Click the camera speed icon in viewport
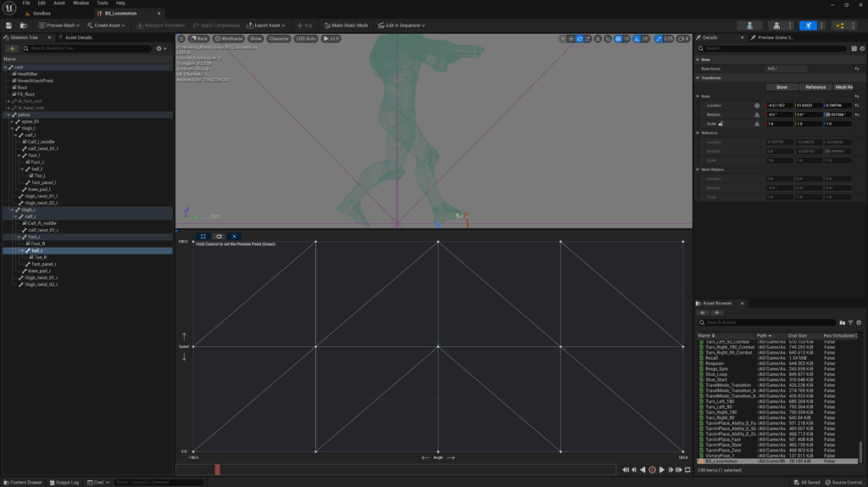Screen dimensions: 868x487 (682, 39)
